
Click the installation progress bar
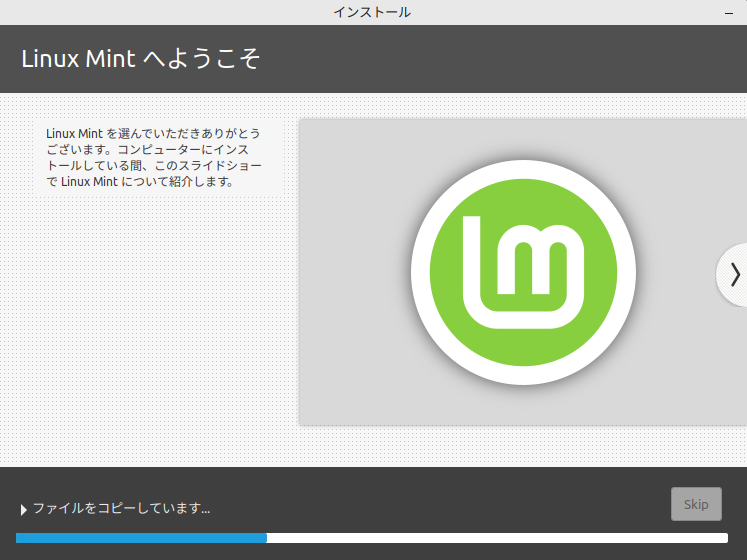click(x=372, y=538)
